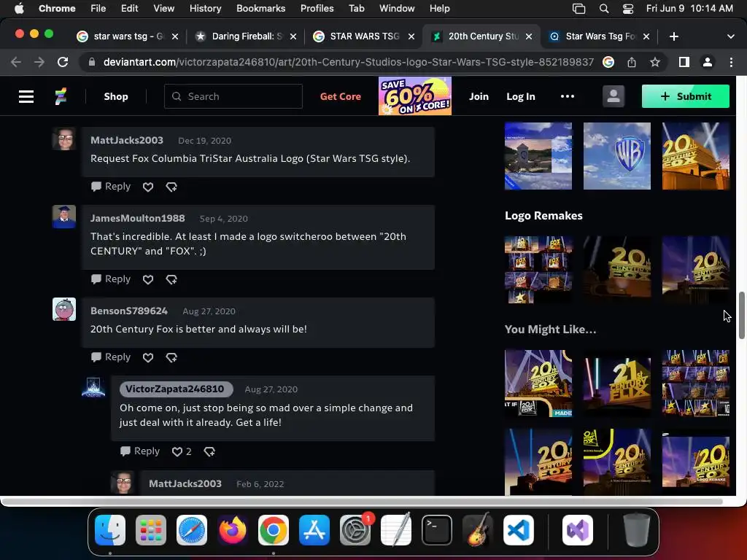Open VictorZapata246810's avatar image
Screen dimensions: 747x560
(x=93, y=388)
